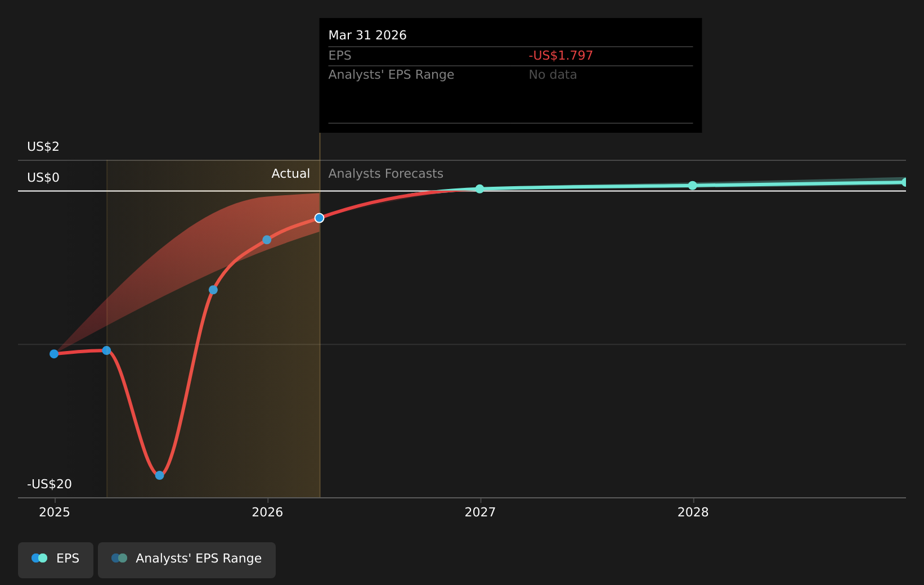The image size is (924, 585).
Task: Select the lowest EPS data point in mid-2025
Action: [x=160, y=475]
